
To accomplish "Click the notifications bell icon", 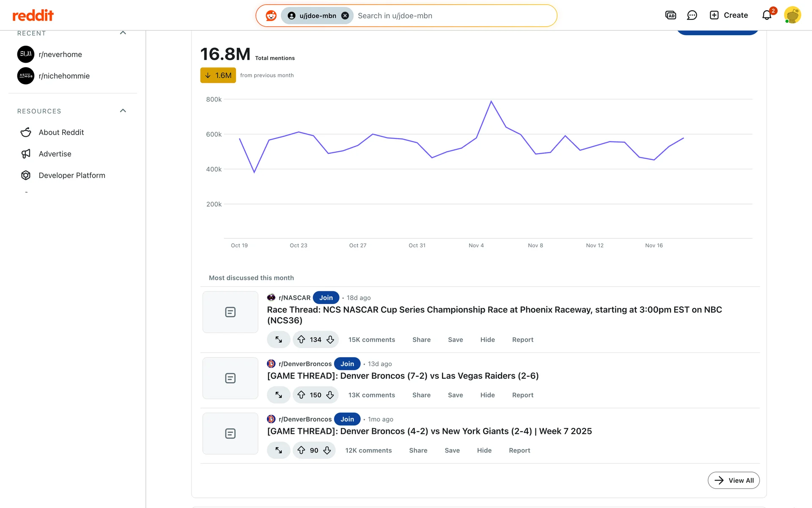I will pos(767,15).
